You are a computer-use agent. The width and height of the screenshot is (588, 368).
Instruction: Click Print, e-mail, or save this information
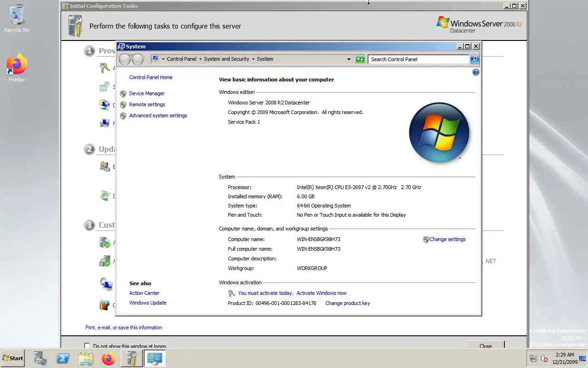[x=124, y=328]
